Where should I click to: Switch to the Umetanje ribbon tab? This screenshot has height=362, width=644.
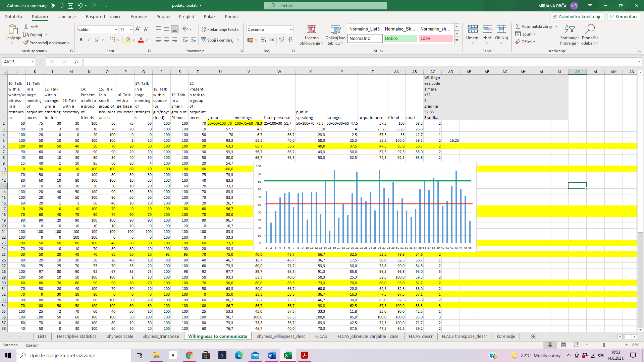[66, 16]
